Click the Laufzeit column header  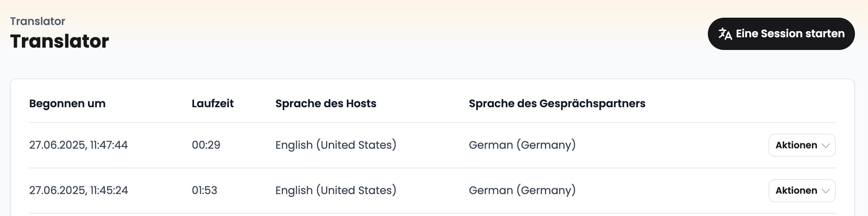pos(213,103)
